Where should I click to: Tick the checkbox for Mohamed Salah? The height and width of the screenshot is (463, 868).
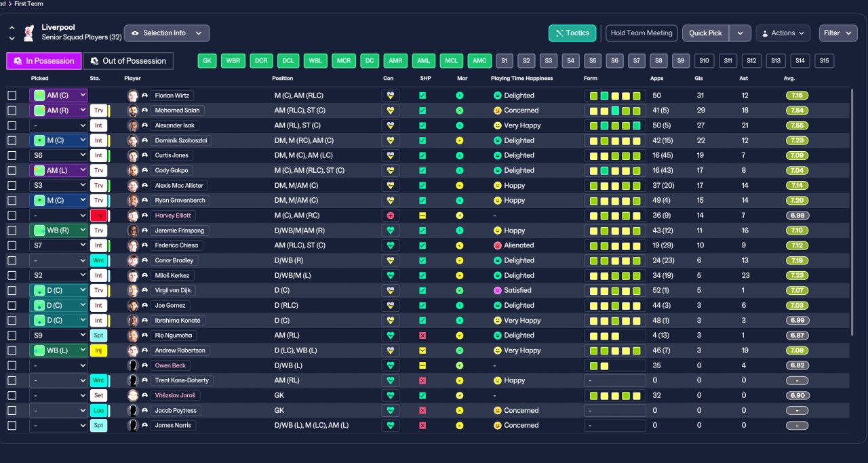click(x=12, y=110)
